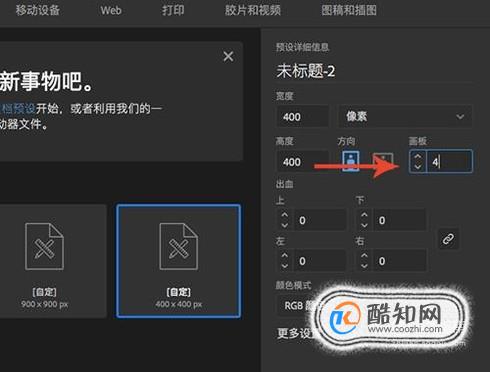Screen dimensions: 490x372
Task: Increase the bottom bleed value
Action: tap(364, 215)
